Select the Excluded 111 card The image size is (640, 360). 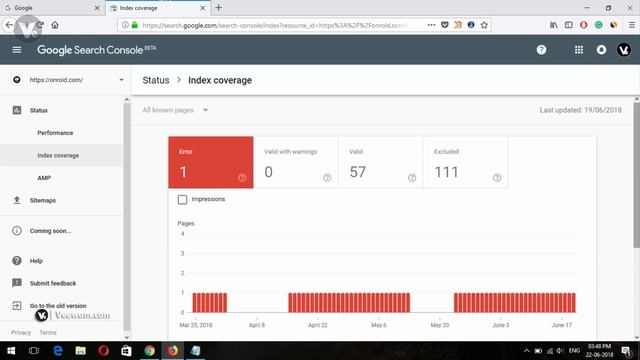point(465,162)
